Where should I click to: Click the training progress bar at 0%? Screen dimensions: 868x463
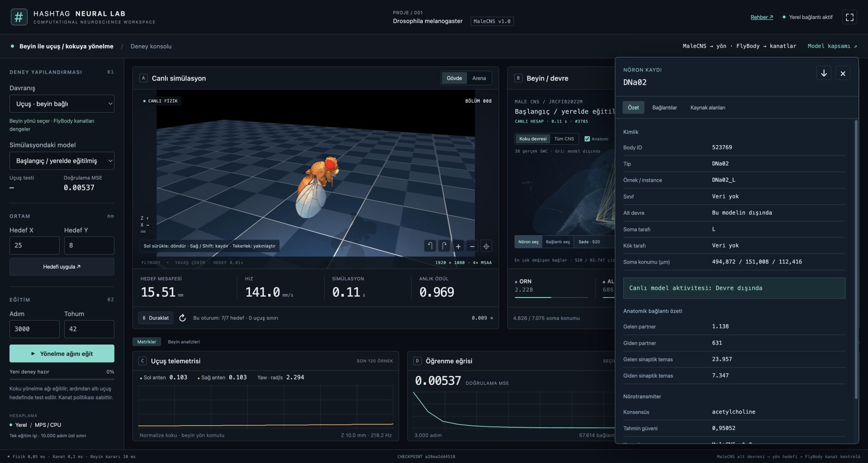[62, 379]
